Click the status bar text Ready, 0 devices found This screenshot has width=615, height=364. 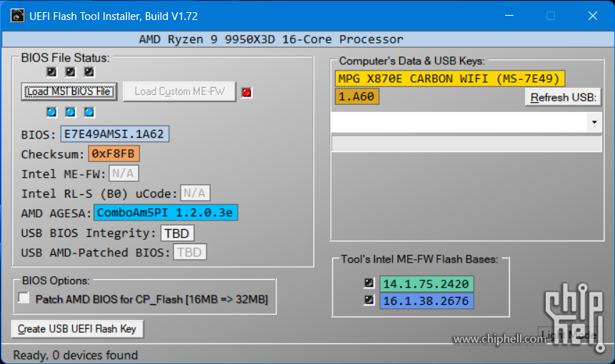pos(75,355)
